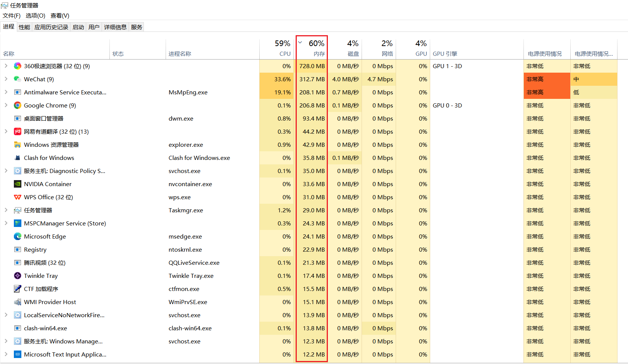Select the QQLiveService.exe process name cell
This screenshot has height=364, width=628.
click(194, 263)
